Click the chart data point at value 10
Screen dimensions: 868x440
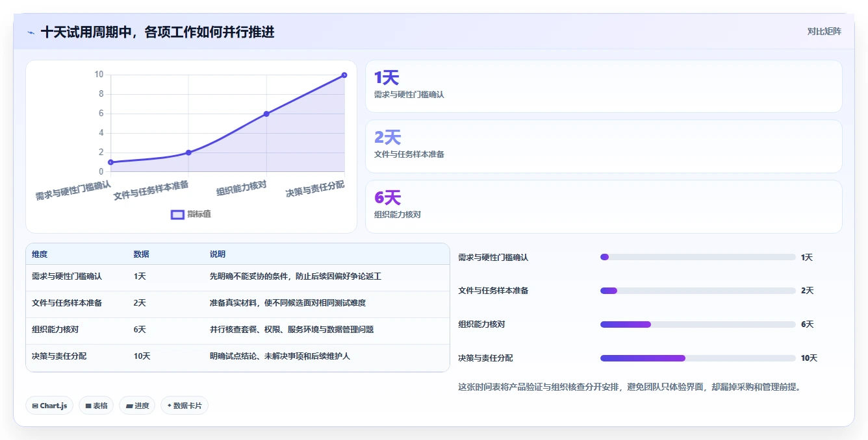[x=344, y=75]
